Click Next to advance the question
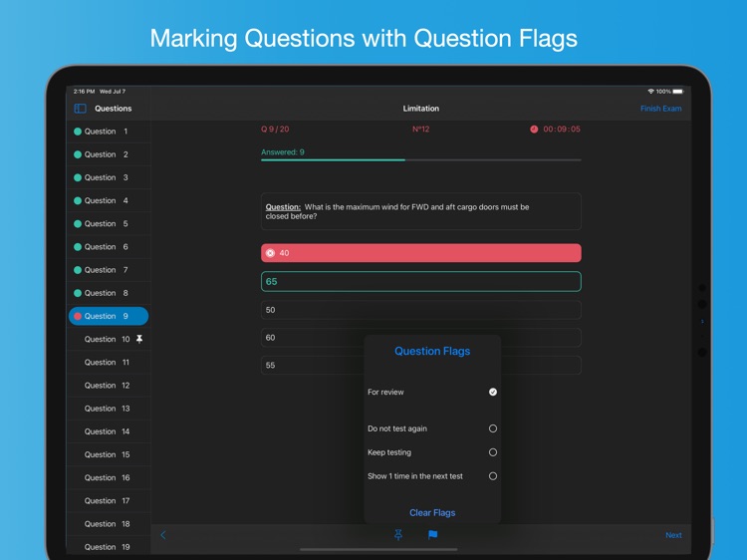 point(673,535)
